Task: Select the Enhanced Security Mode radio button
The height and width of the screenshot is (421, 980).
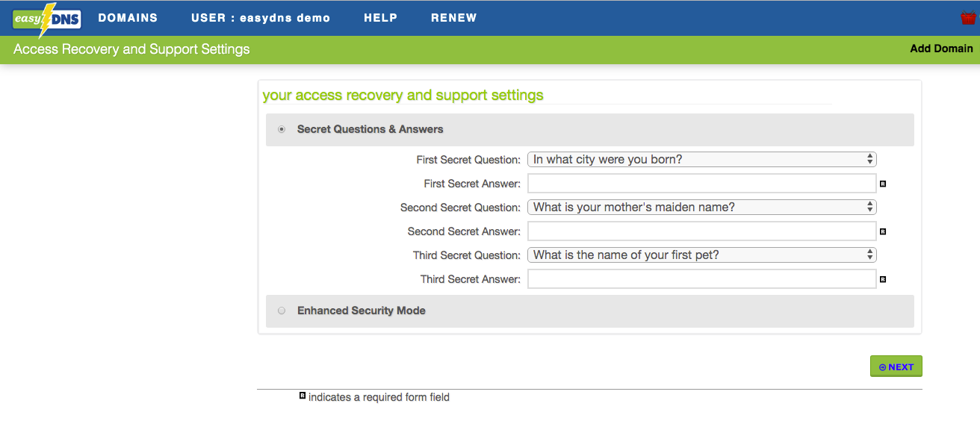Action: (x=282, y=311)
